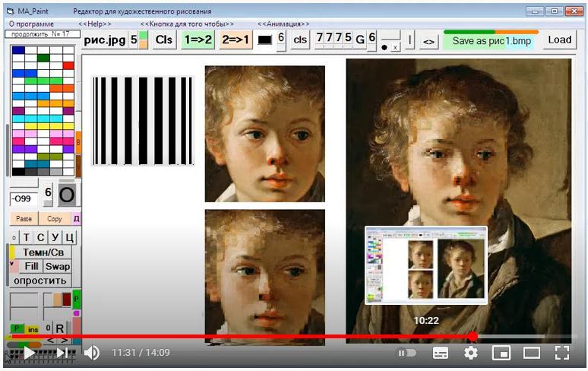Click the large O circle brush button
Viewport: 588px width, 371px height.
coord(67,195)
